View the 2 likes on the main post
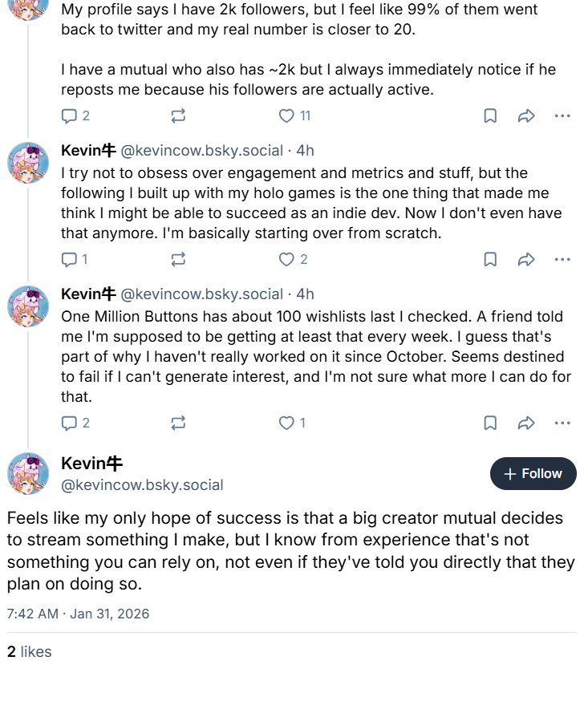 (29, 652)
